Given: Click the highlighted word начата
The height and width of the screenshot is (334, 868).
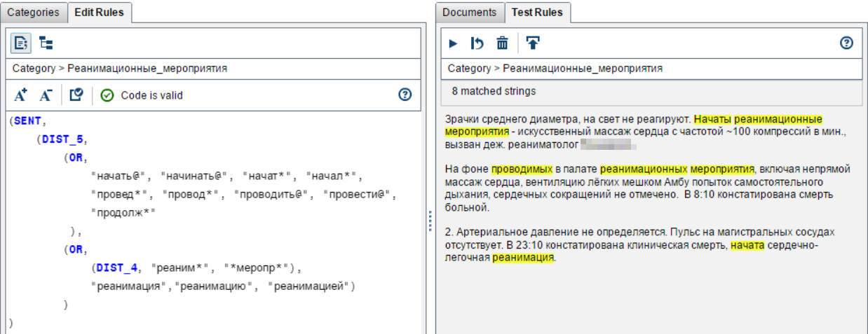Looking at the screenshot, I should 748,246.
